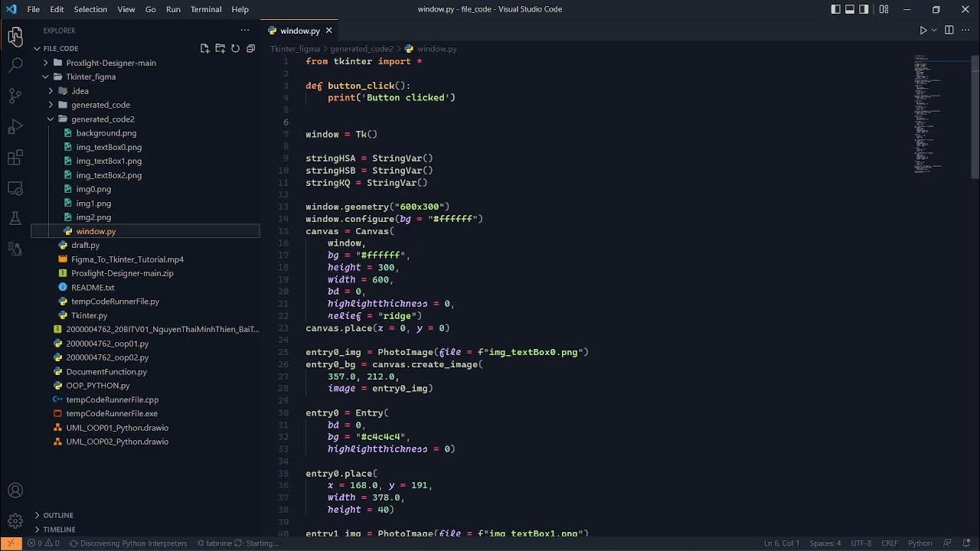Click the code minimap preview
This screenshot has height=551, width=980.
click(928, 115)
